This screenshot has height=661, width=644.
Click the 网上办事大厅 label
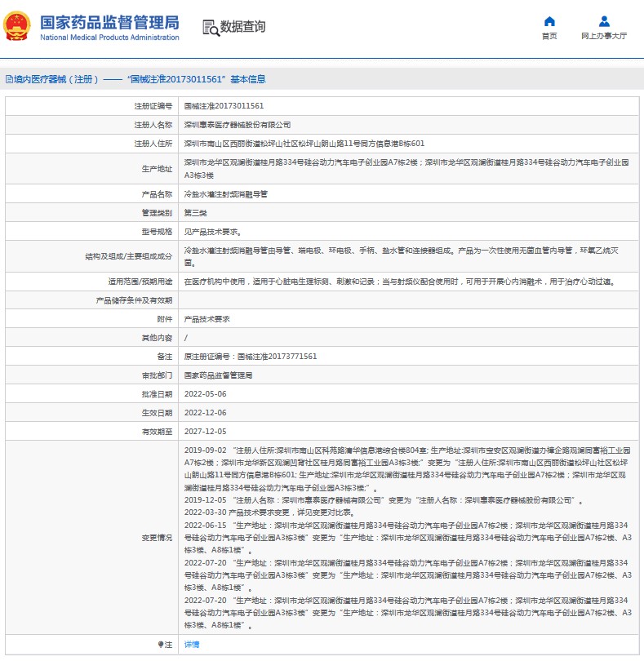tap(604, 36)
